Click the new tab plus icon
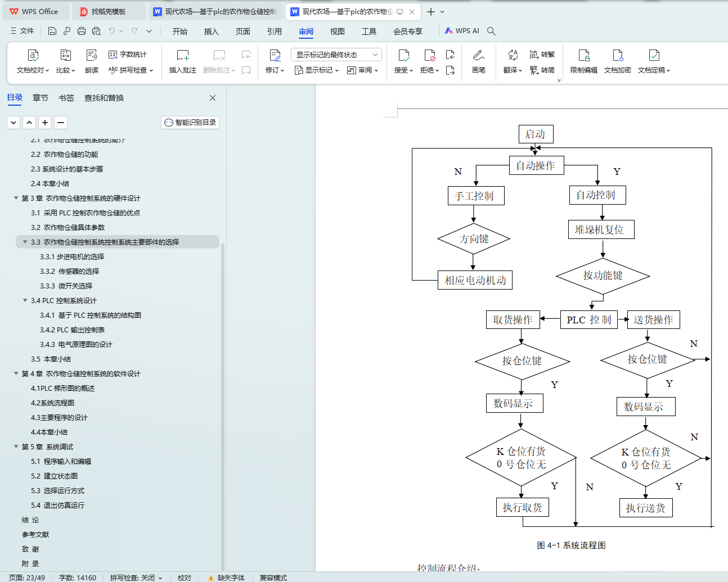Screen dimensions: 728x582 point(431,12)
